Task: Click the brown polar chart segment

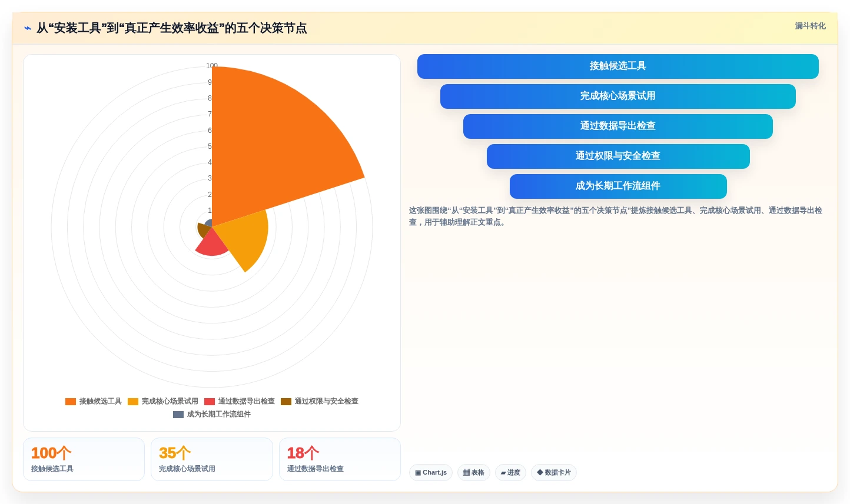Action: (203, 230)
